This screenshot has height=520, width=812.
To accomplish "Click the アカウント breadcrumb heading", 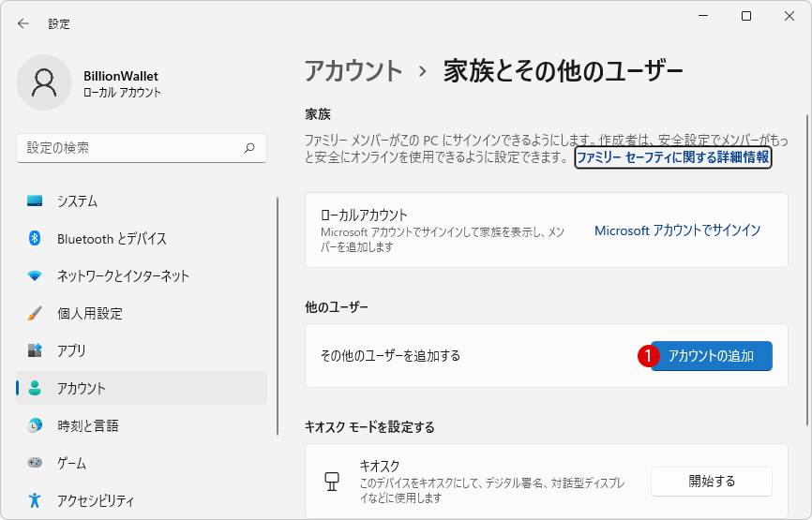I will pyautogui.click(x=353, y=71).
